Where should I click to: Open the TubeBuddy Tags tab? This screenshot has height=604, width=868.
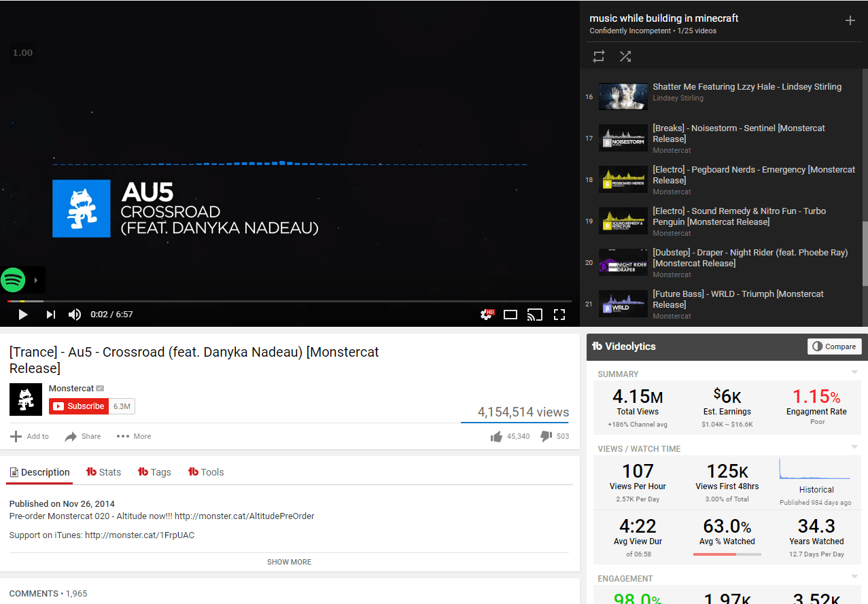(154, 472)
